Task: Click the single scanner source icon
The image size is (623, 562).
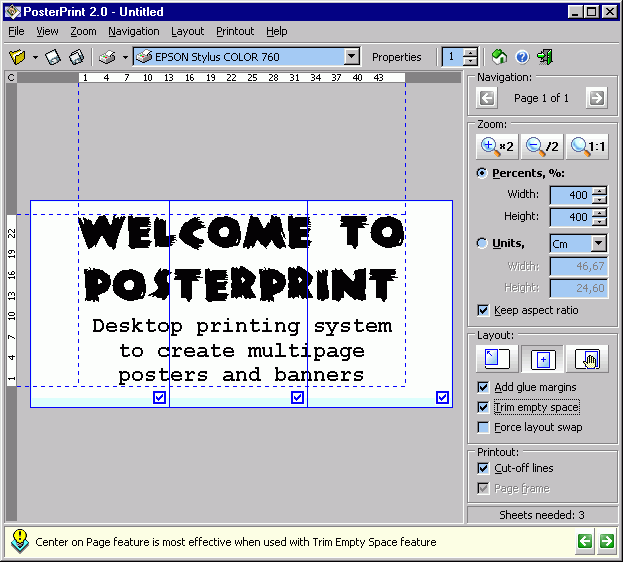Action: [x=53, y=57]
